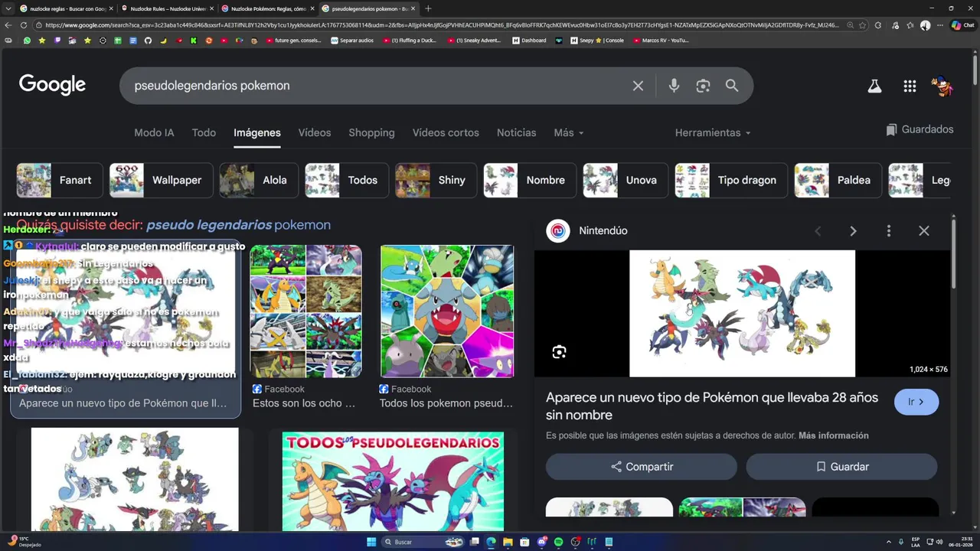Click the Compartir share button
Viewport: 980px width, 551px height.
[642, 467]
